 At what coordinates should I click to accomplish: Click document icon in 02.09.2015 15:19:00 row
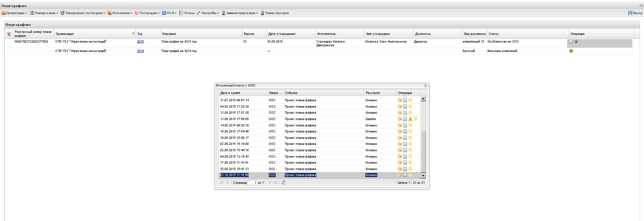[x=405, y=144]
